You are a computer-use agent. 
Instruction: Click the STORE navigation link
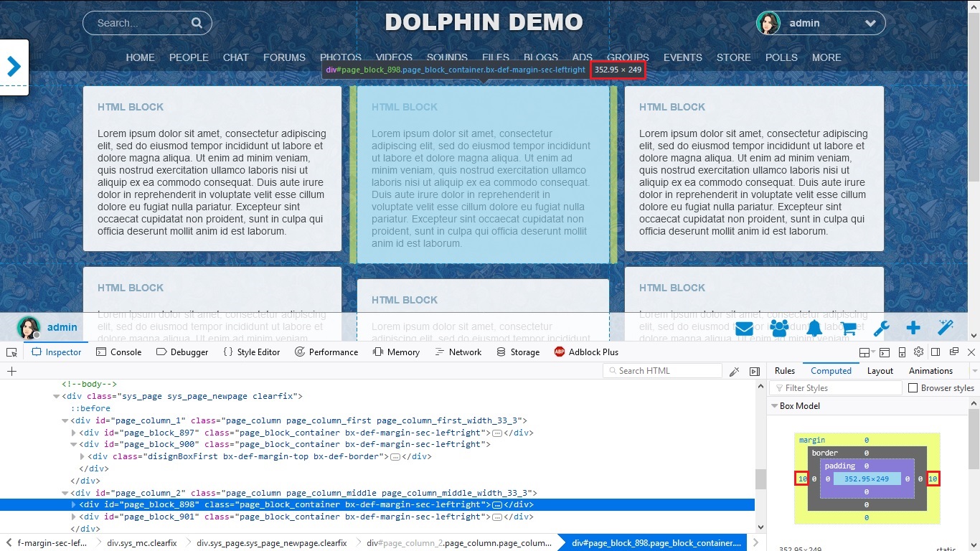point(733,57)
